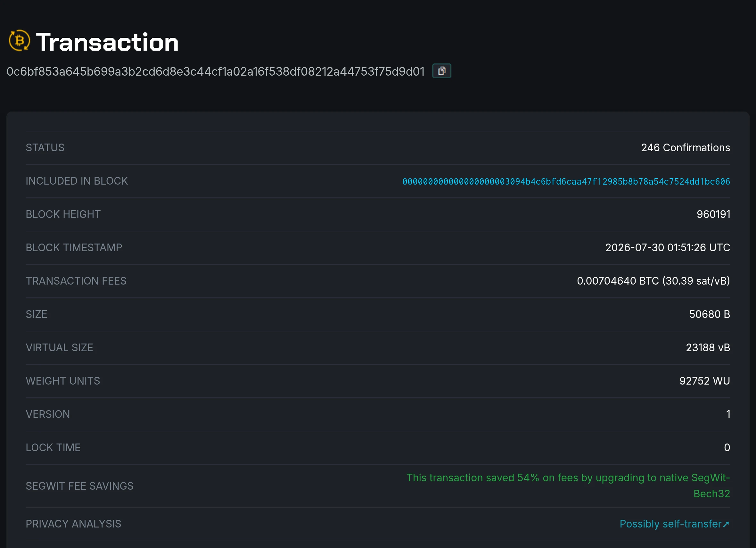Screen dimensions: 756x548
Task: Click the LOCK TIME label
Action: (53, 448)
